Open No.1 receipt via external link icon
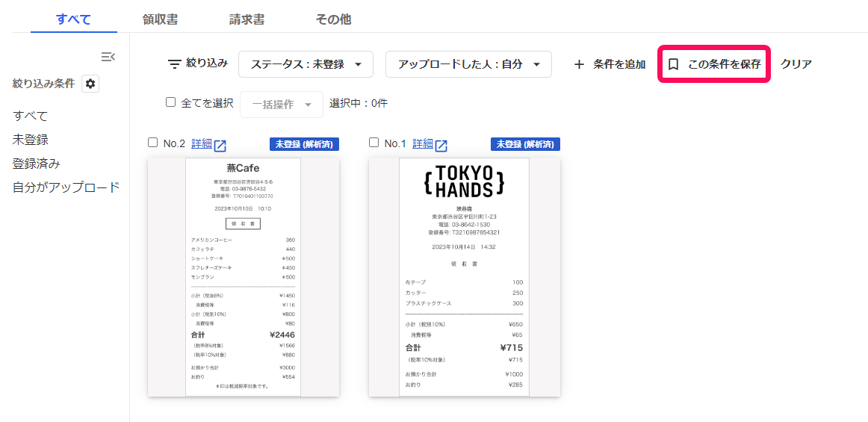The image size is (868, 422). pos(441,145)
